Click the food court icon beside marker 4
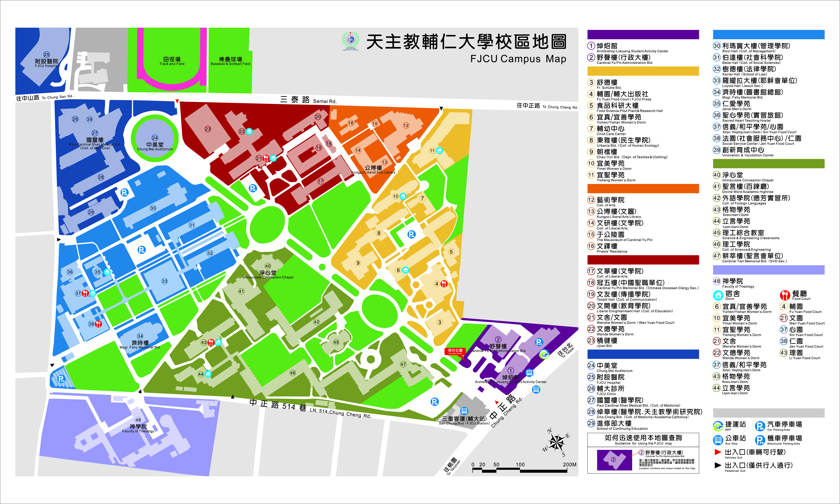The height and width of the screenshot is (504, 840). coord(444,284)
